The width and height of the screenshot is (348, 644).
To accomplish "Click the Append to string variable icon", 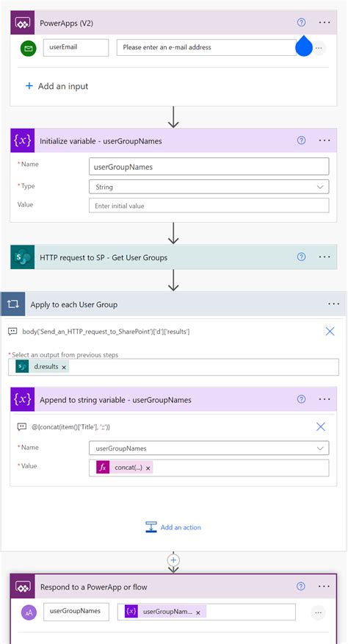I will click(x=22, y=399).
